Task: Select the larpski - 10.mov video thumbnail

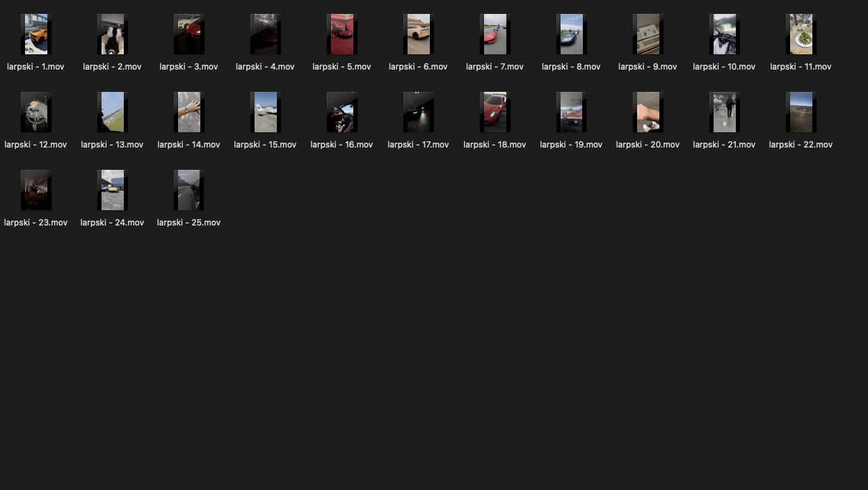Action: [x=724, y=34]
